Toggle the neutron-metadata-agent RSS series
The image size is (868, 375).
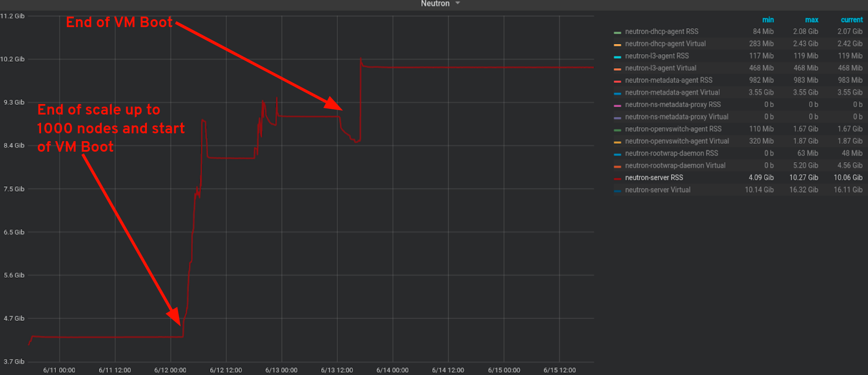pyautogui.click(x=668, y=80)
